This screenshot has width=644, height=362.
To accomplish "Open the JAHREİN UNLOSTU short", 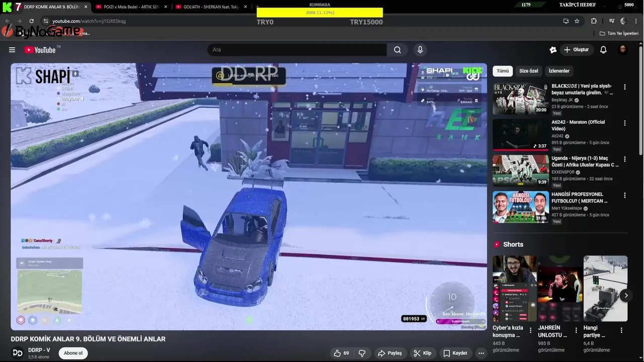I will 560,289.
